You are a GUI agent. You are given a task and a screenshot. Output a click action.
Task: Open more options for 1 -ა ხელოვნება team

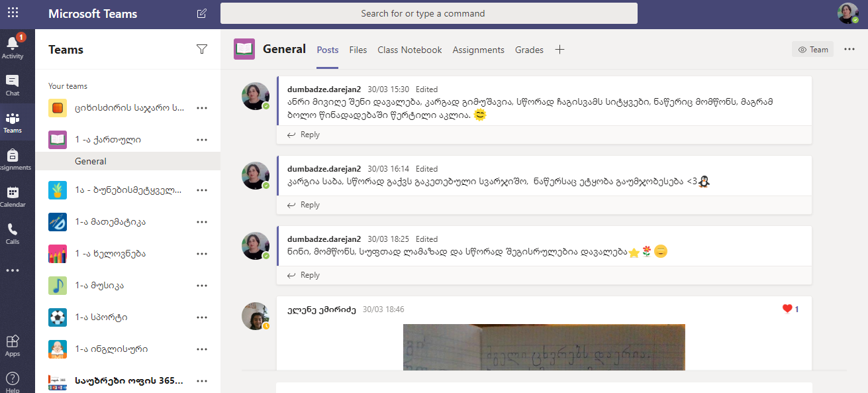point(203,254)
